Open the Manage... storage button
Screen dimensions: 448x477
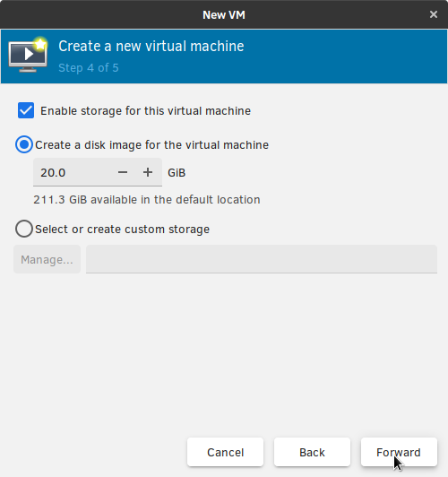[x=47, y=259]
